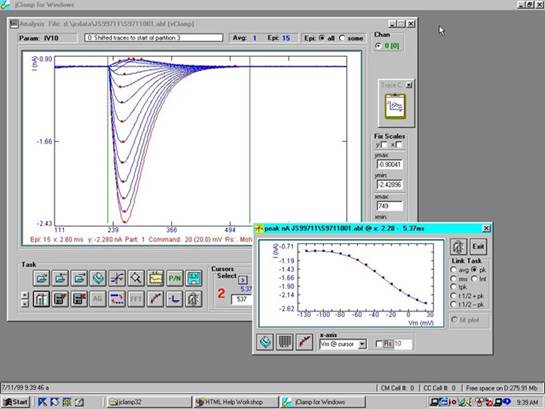545x409 pixels.
Task: Click the Task down stepper arrow
Action: click(x=24, y=303)
